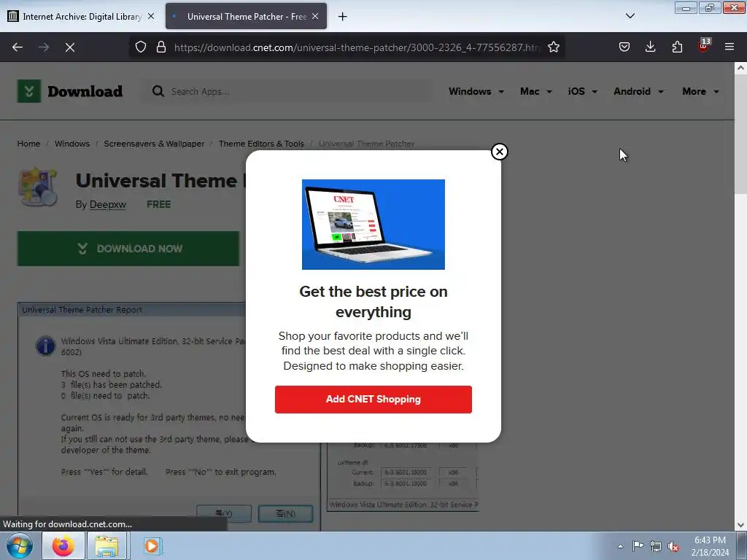Expand the iOS menu
Screen dimensions: 747x560
click(x=582, y=91)
